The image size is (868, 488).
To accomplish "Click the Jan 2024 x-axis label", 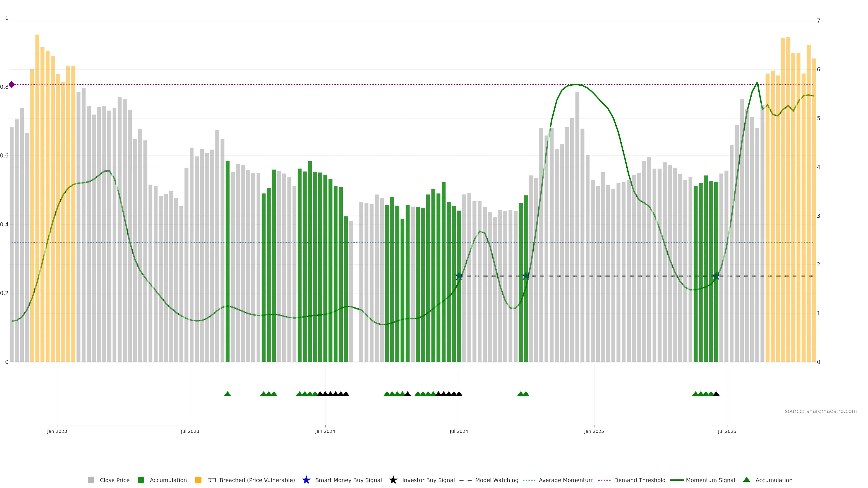I will pos(325,432).
